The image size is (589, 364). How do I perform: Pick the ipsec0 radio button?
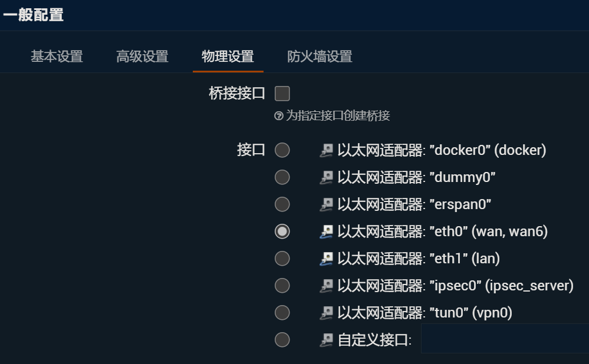pyautogui.click(x=282, y=286)
